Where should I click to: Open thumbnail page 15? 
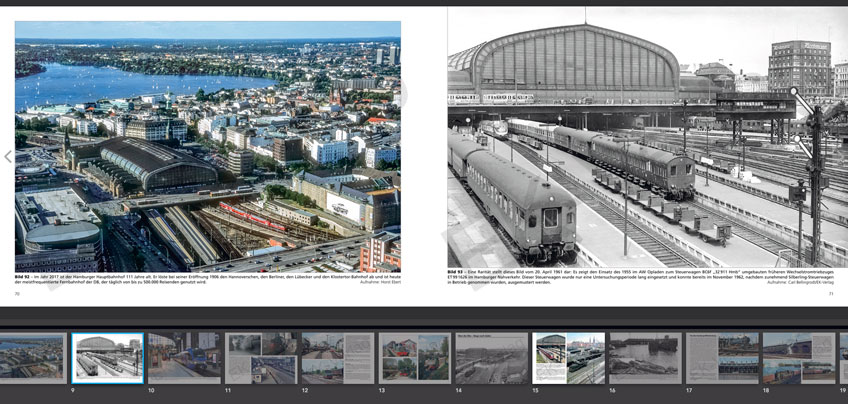coord(568,358)
